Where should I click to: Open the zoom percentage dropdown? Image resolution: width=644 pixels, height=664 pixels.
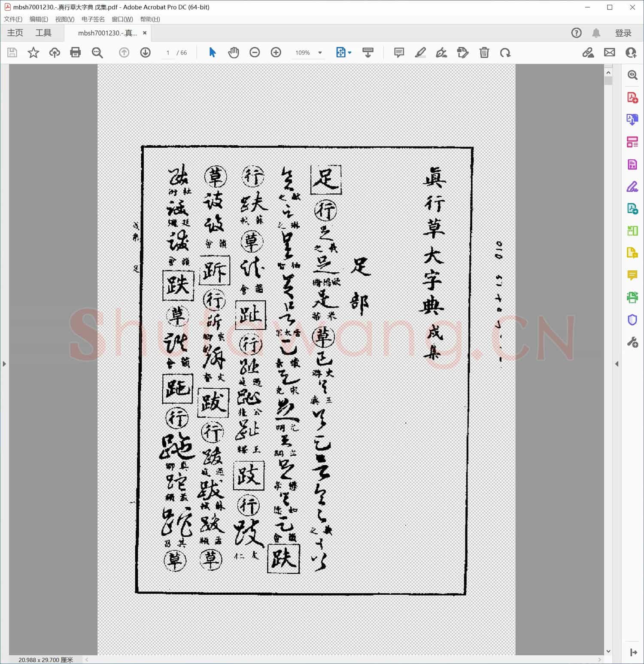click(319, 52)
